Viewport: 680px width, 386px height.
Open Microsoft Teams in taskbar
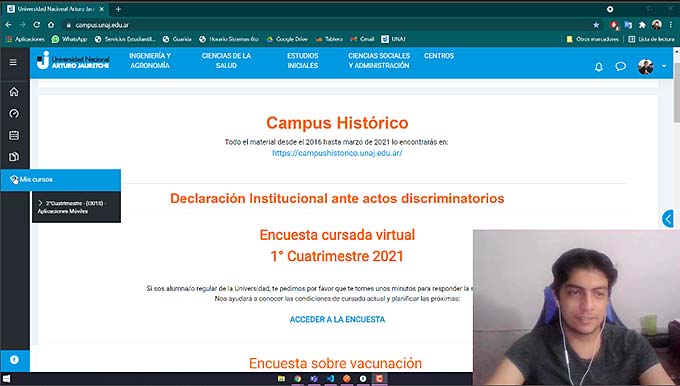coord(314,379)
